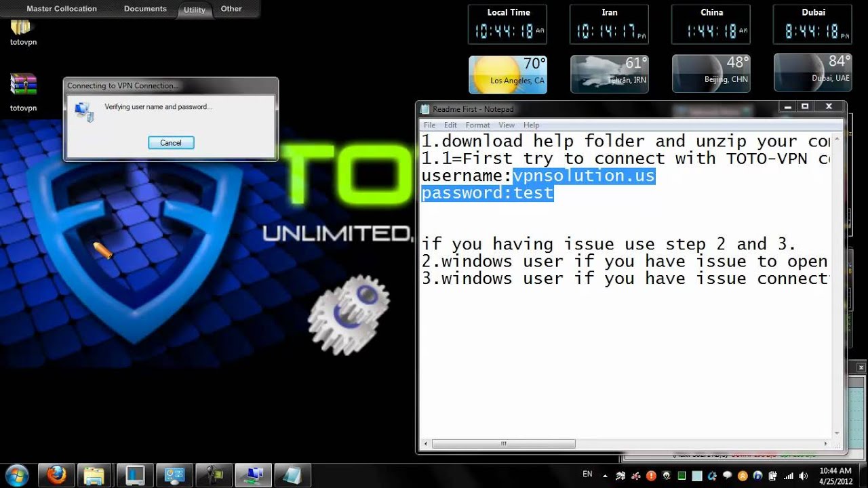This screenshot has width=868, height=488.
Task: Click the line 'if you having issue use step 2 and 3.'
Action: tap(609, 244)
